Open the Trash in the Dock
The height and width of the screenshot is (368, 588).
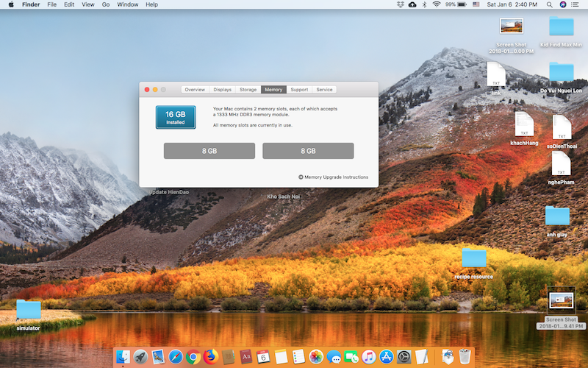point(465,357)
